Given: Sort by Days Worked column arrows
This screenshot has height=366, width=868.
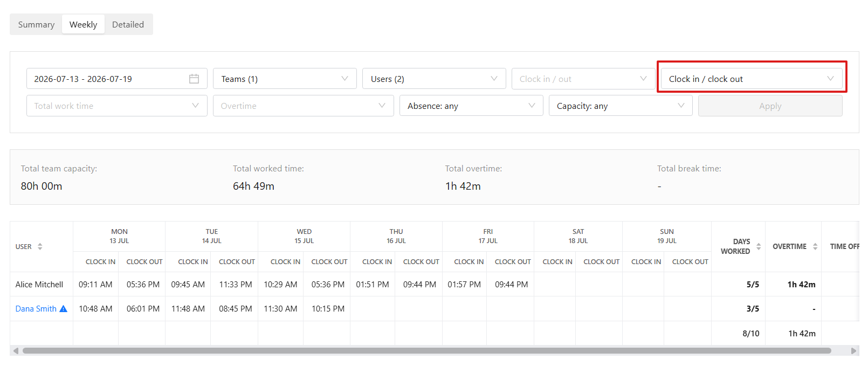Looking at the screenshot, I should pos(759,246).
